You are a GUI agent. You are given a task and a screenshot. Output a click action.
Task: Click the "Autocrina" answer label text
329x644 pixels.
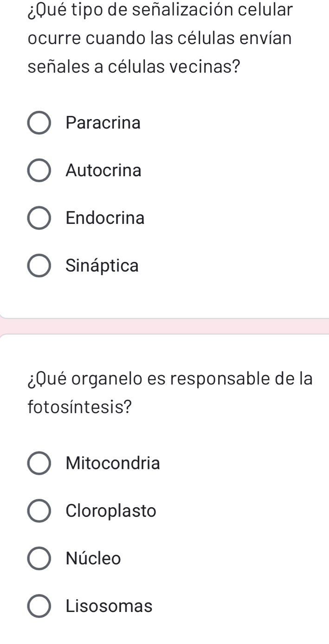[103, 171]
